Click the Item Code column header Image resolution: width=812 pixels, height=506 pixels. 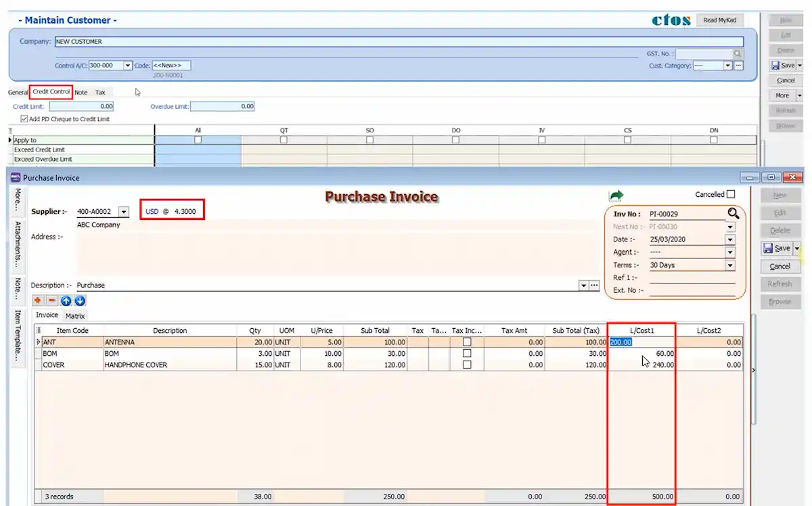coord(72,331)
